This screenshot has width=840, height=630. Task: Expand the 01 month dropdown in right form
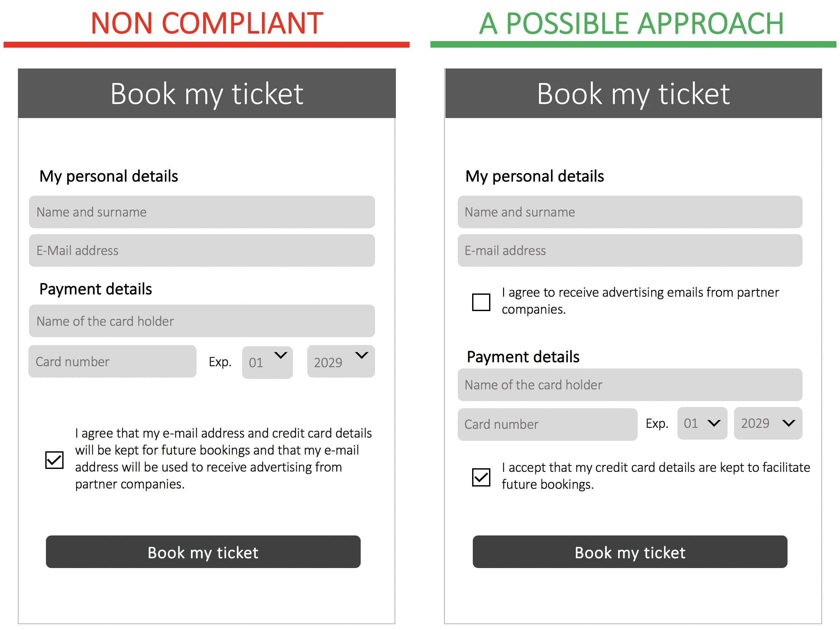[x=702, y=423]
